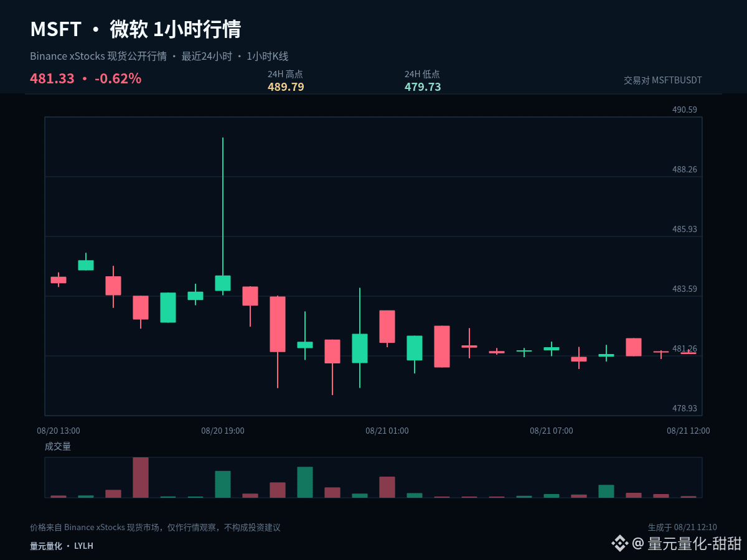The width and height of the screenshot is (747, 560).
Task: Click the y-axis label "490.59"
Action: point(685,110)
